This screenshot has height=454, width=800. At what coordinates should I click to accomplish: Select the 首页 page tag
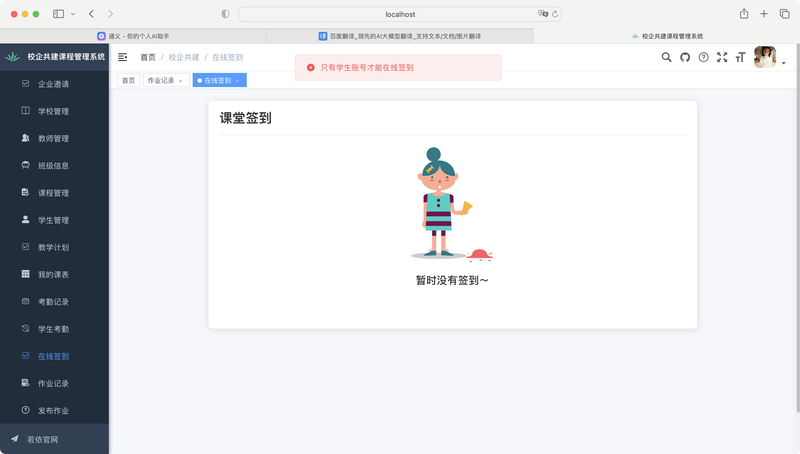click(129, 80)
